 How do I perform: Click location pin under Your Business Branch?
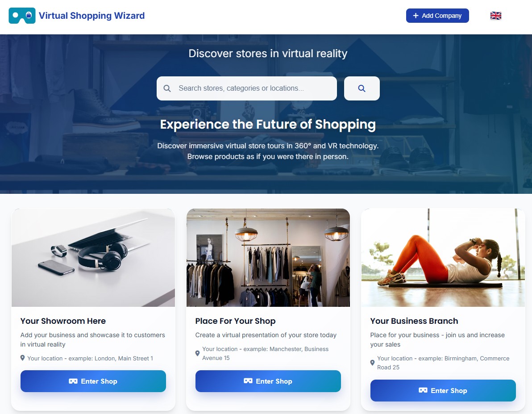[x=372, y=363]
